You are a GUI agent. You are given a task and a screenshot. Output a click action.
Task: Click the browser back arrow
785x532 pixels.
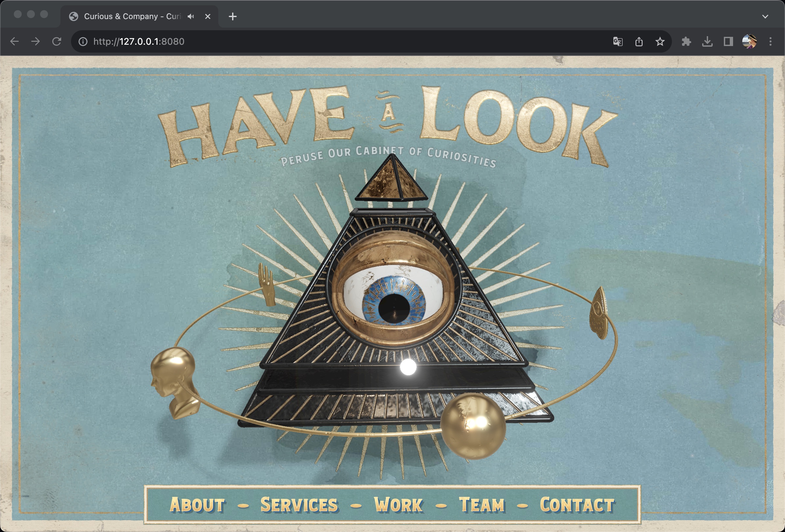[x=14, y=41]
